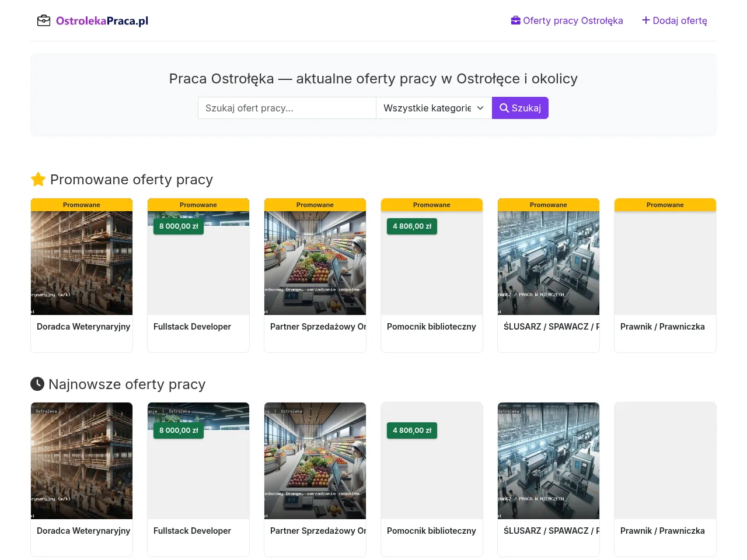Open promoted Prawnik / Prawniczka job title
The image size is (747, 560).
click(662, 327)
